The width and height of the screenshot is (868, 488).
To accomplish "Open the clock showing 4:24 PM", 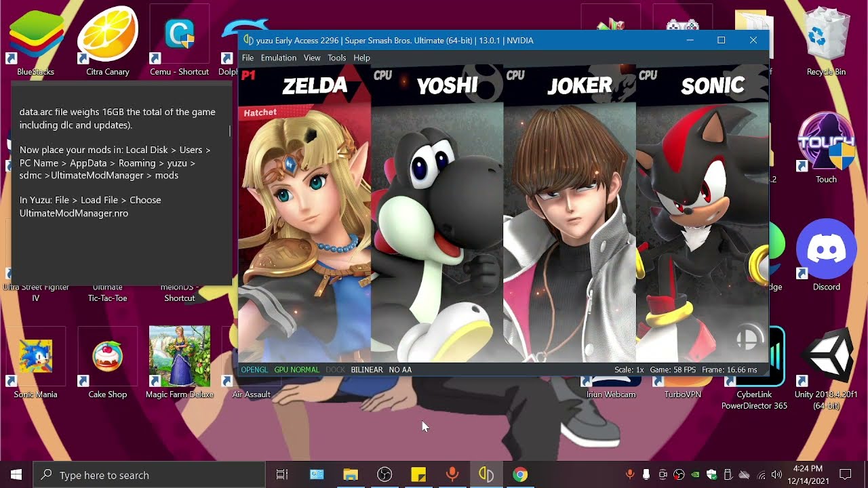I will coord(808,474).
